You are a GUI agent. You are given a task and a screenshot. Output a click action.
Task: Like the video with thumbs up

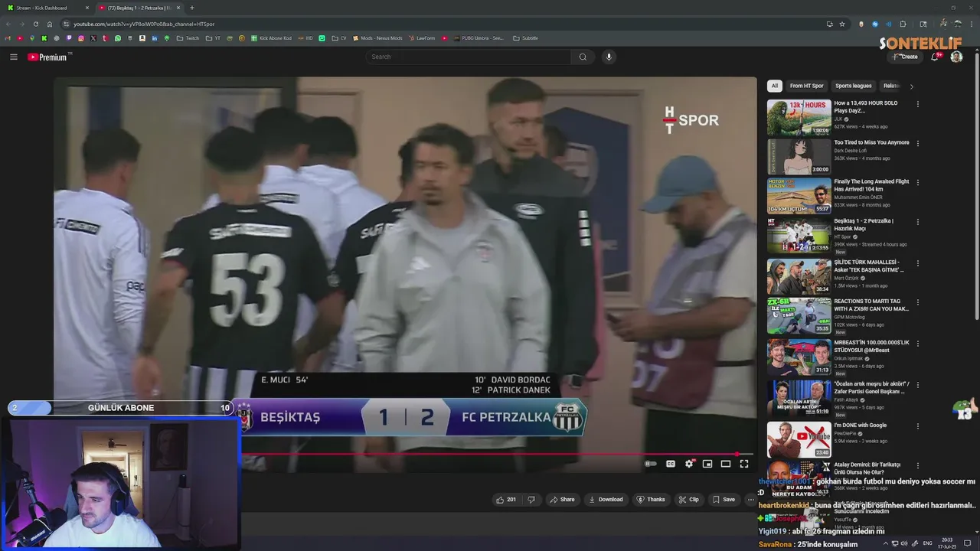click(x=505, y=500)
